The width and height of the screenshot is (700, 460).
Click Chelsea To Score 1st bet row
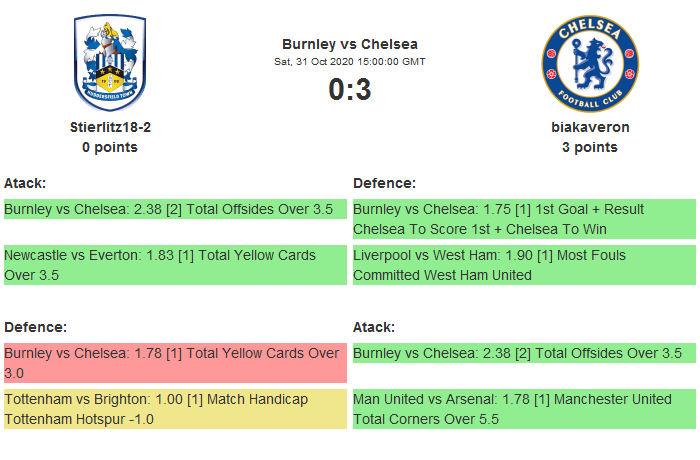(524, 219)
